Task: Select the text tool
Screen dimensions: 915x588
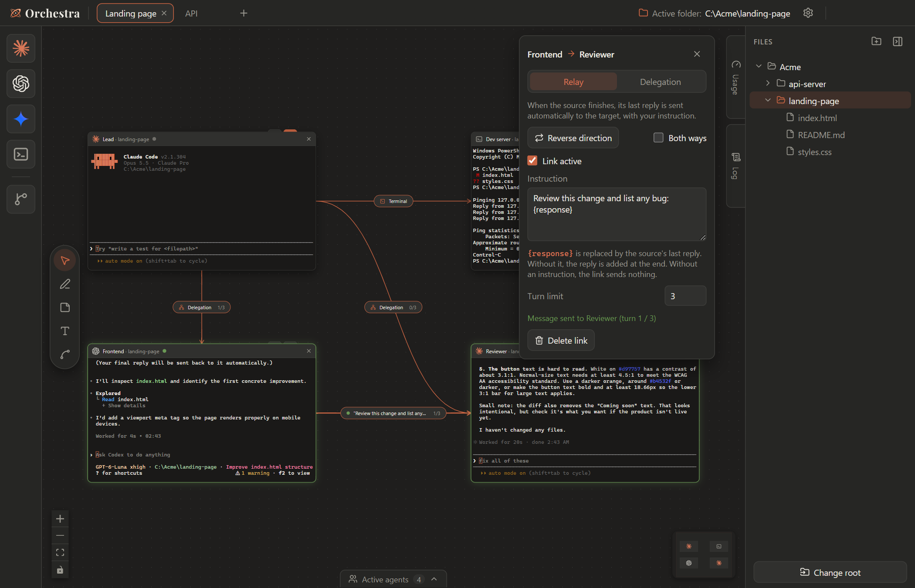Action: (65, 331)
